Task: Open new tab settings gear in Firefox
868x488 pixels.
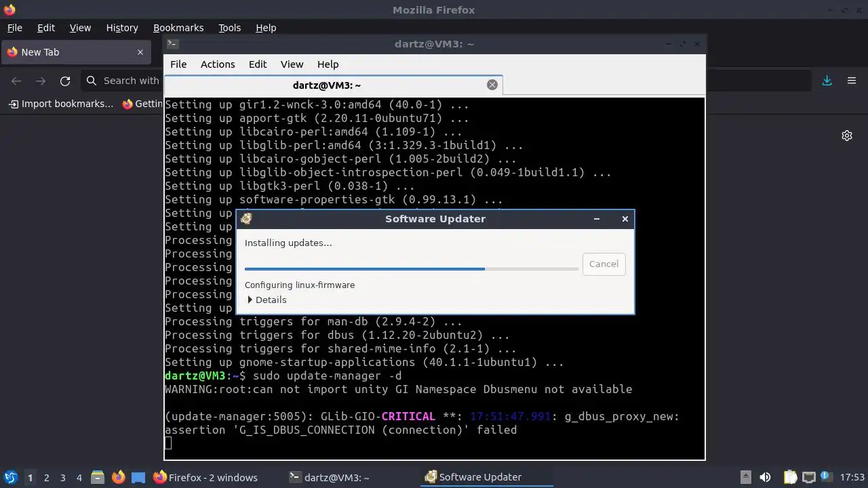Action: pyautogui.click(x=847, y=136)
